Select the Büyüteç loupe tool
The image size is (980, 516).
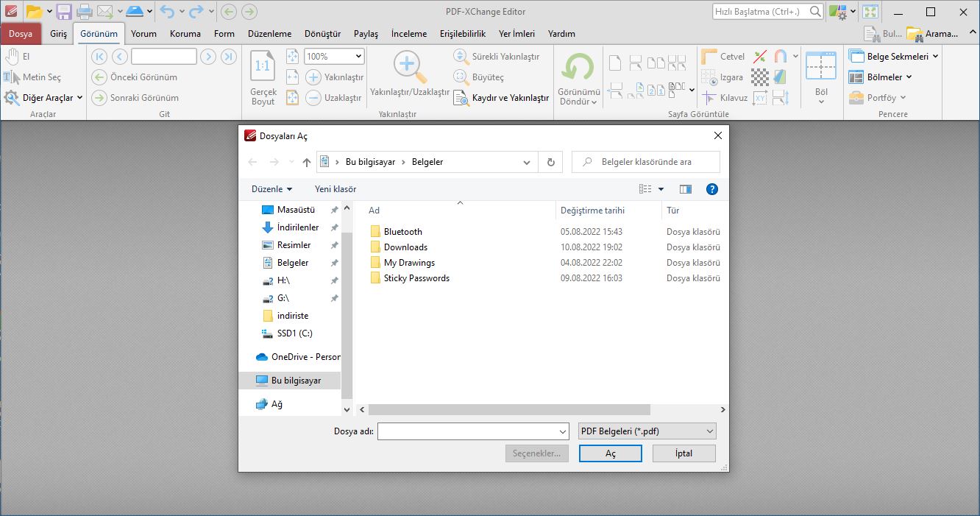pos(479,77)
